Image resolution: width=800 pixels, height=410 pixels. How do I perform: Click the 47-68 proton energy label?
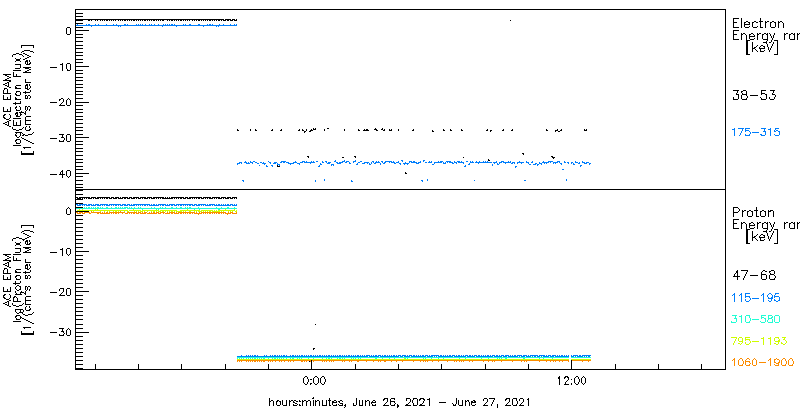pyautogui.click(x=754, y=276)
